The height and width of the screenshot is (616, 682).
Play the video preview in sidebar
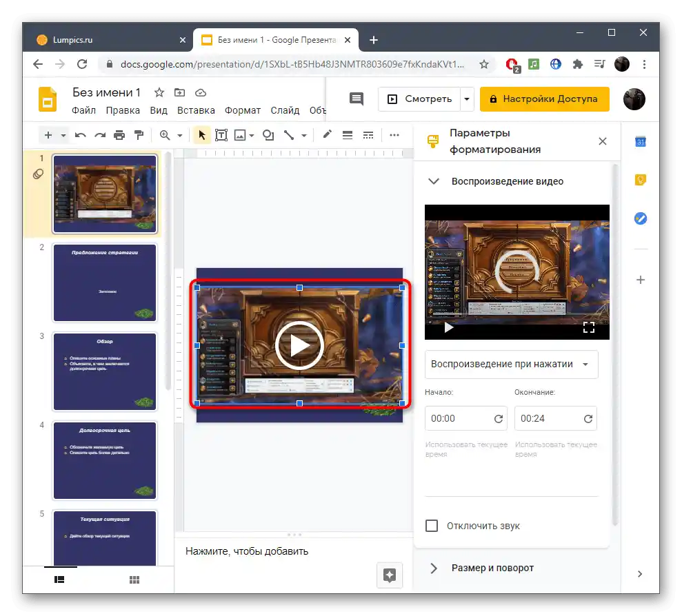click(449, 327)
